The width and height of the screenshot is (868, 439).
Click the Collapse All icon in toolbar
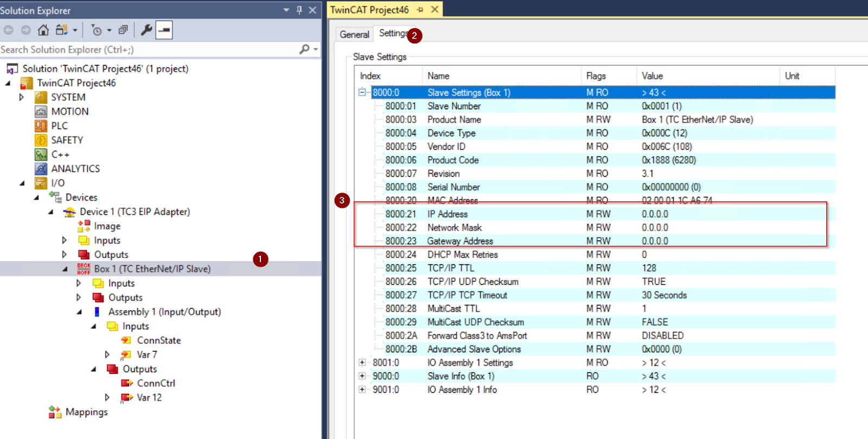click(123, 30)
